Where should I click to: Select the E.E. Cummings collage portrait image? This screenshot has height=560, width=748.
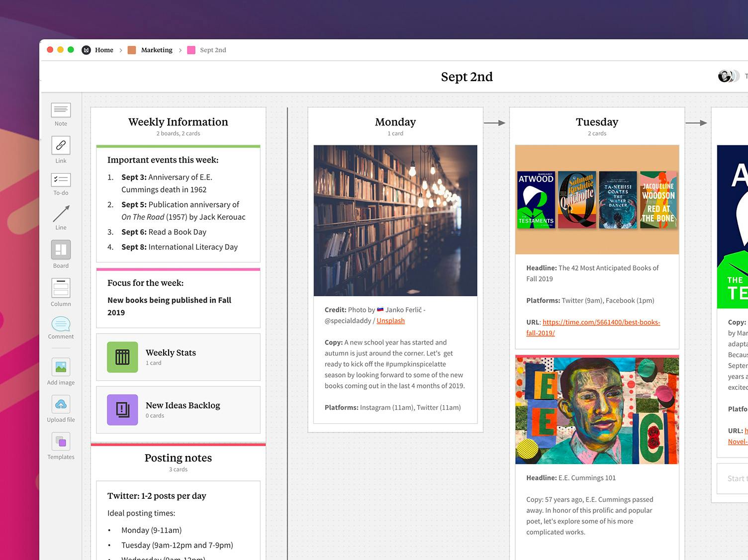coord(597,411)
